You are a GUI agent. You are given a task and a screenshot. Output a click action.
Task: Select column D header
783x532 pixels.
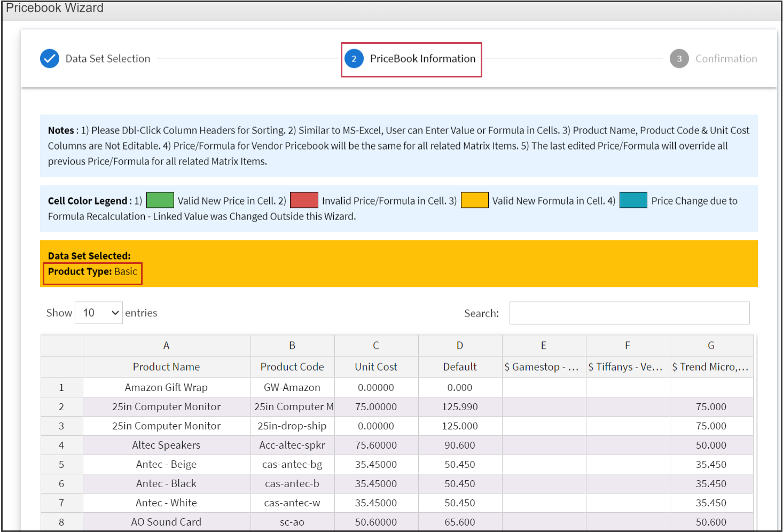(460, 346)
